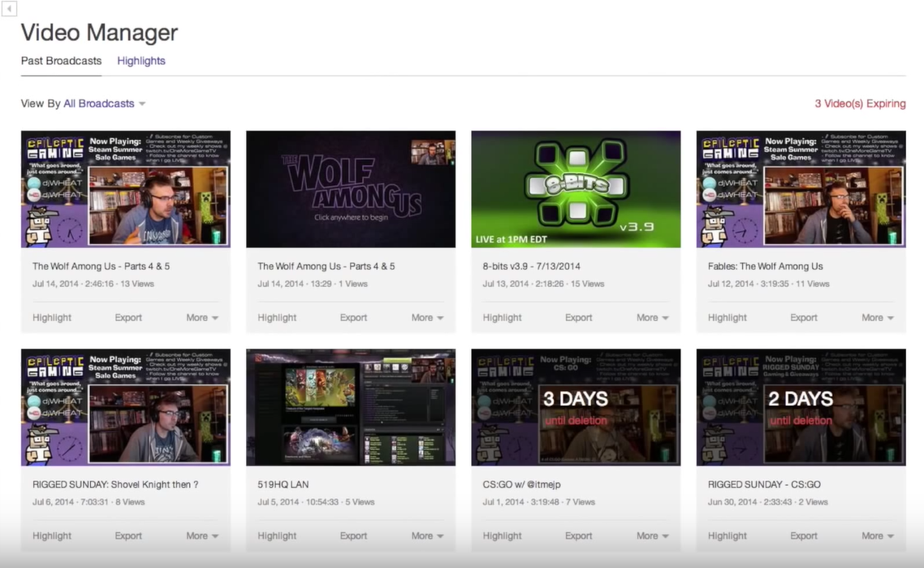Viewport: 924px width, 568px height.
Task: Click the title CS:GO w/ @itmejp
Action: point(521,484)
